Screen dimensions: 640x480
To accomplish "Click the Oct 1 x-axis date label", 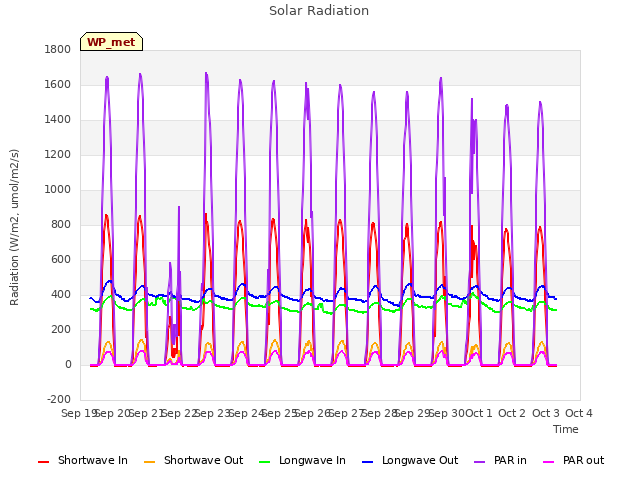I will (x=479, y=413).
